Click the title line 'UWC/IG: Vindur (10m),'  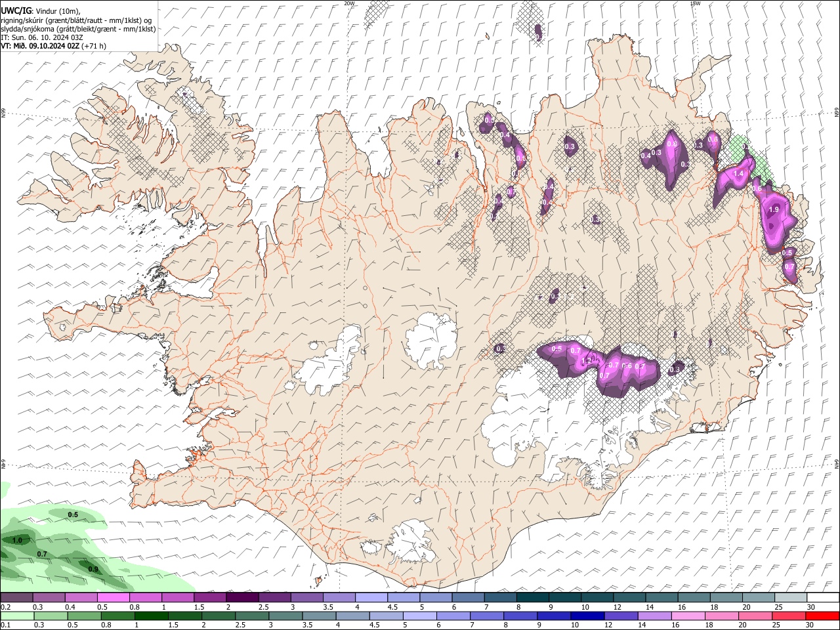click(40, 11)
